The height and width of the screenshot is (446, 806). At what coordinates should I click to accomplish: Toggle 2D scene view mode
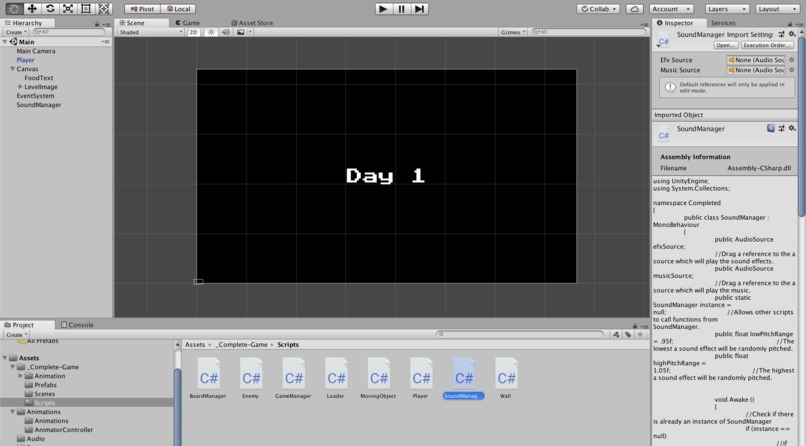[x=193, y=32]
